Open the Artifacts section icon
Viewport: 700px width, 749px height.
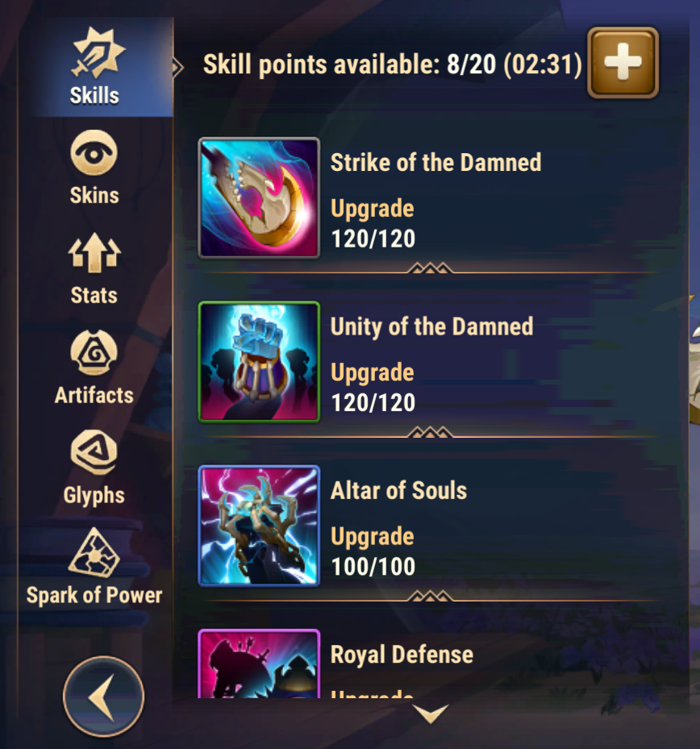pos(94,352)
